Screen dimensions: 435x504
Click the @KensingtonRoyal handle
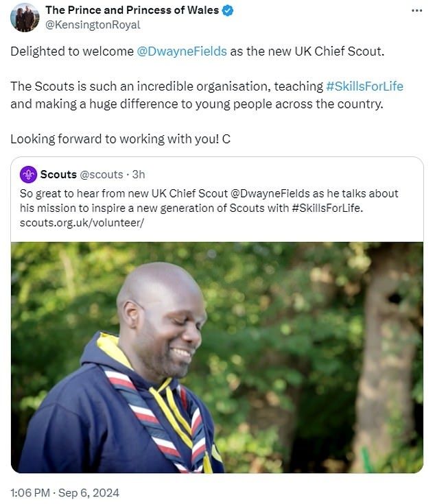[92, 25]
